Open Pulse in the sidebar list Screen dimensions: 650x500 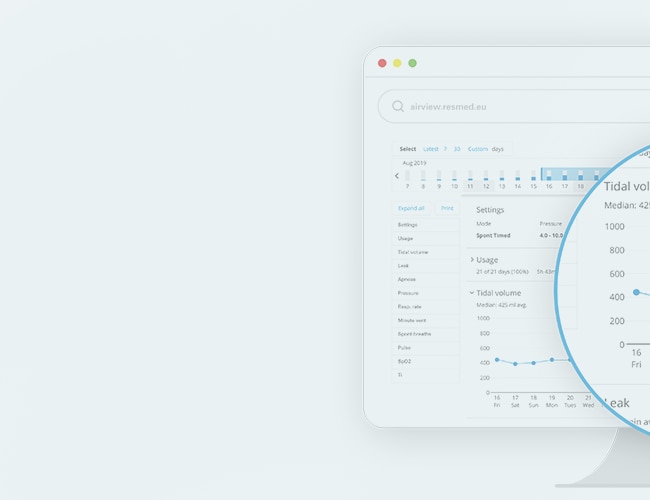[x=426, y=348]
